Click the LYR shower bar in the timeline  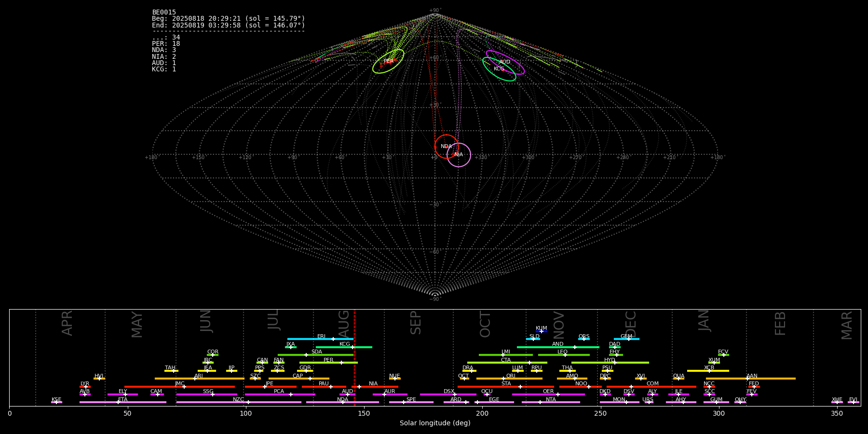pos(85,387)
